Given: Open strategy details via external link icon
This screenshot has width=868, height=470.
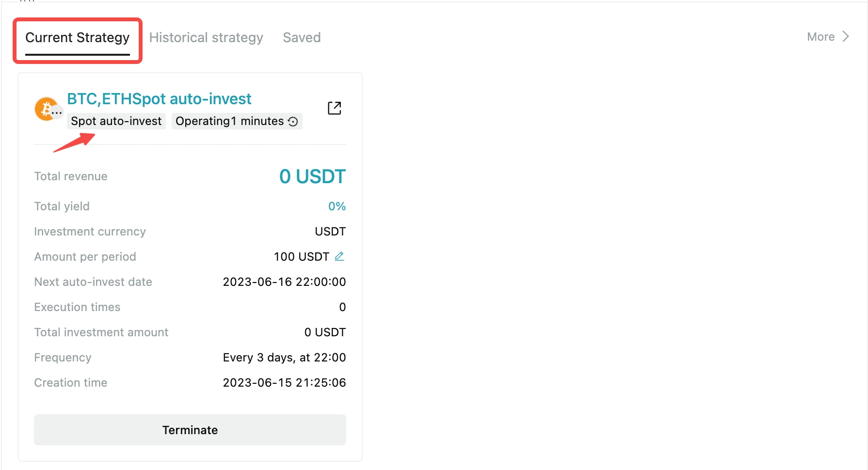Looking at the screenshot, I should pyautogui.click(x=334, y=108).
